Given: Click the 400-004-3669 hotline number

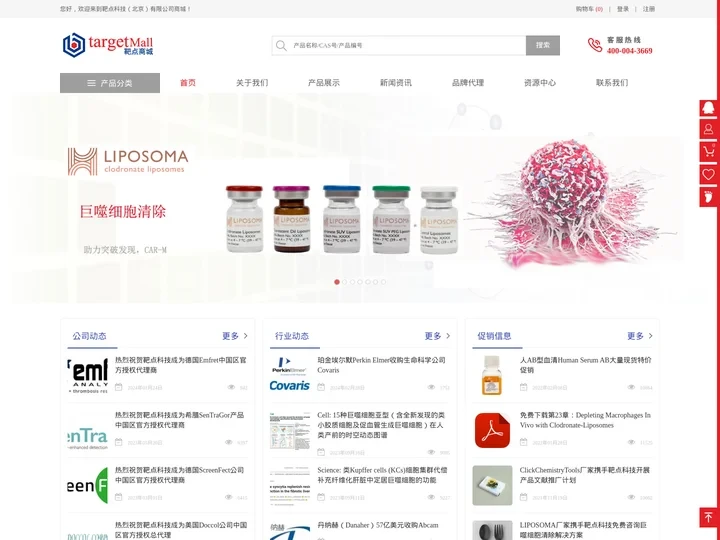Looking at the screenshot, I should tap(630, 51).
